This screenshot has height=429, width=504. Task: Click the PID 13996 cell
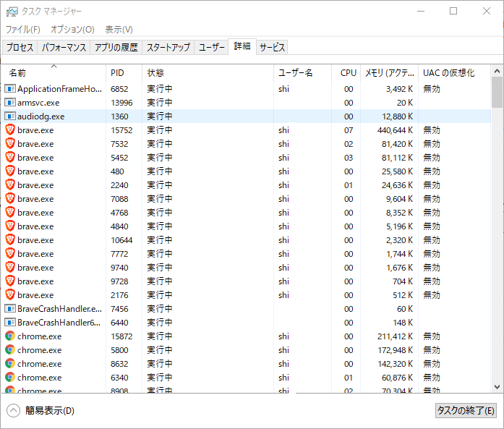click(x=121, y=103)
